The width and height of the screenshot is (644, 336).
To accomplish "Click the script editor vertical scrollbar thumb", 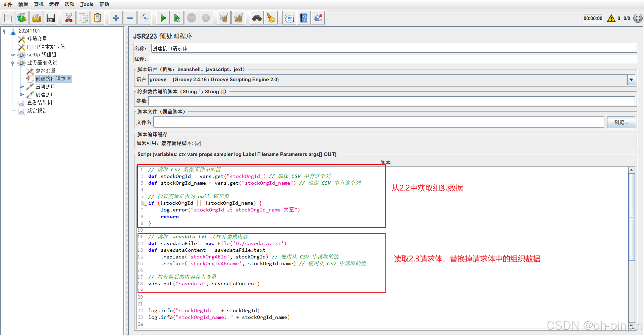I will click(632, 217).
